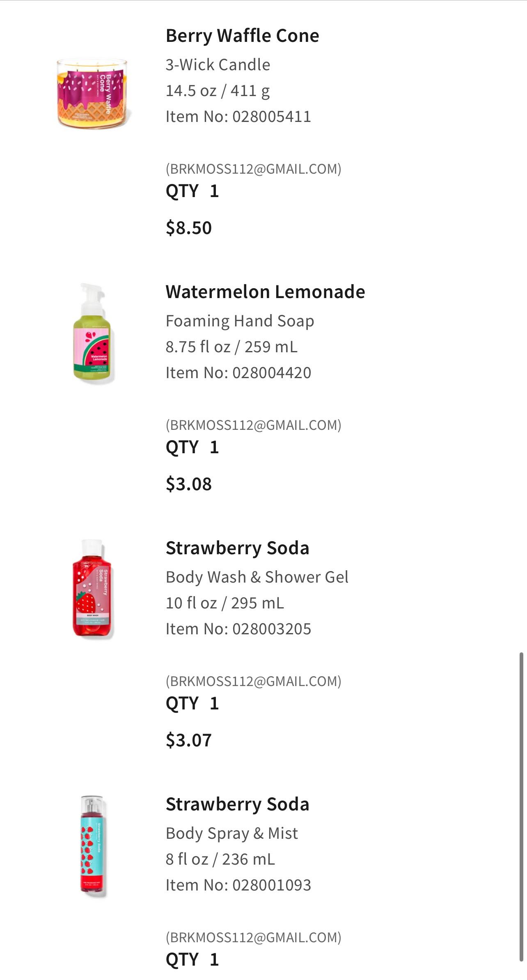Click the Watermelon Lemonade product name
The image size is (527, 980).
click(265, 292)
